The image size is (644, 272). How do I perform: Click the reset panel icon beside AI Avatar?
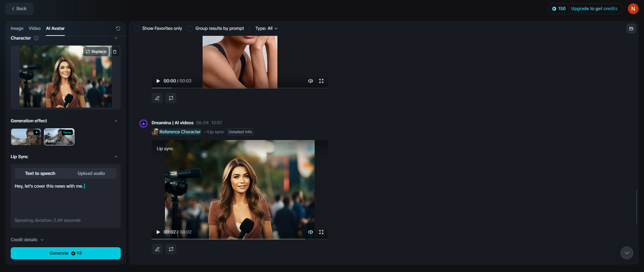118,28
